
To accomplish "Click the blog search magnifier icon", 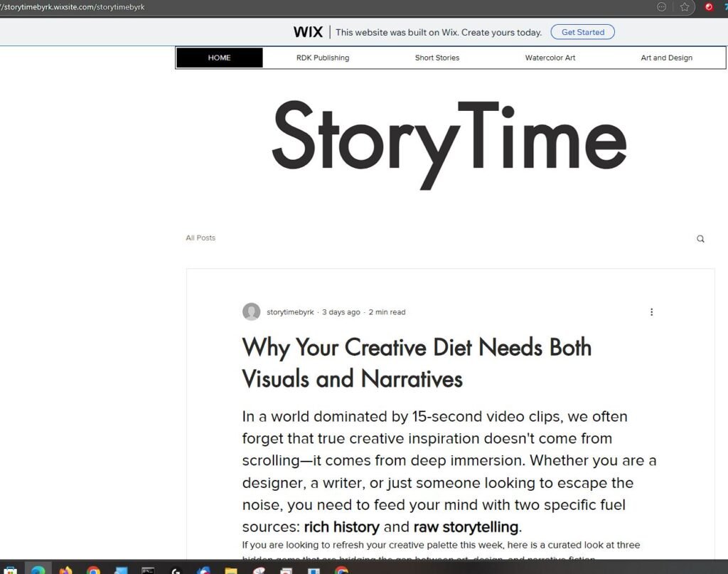I will 700,239.
